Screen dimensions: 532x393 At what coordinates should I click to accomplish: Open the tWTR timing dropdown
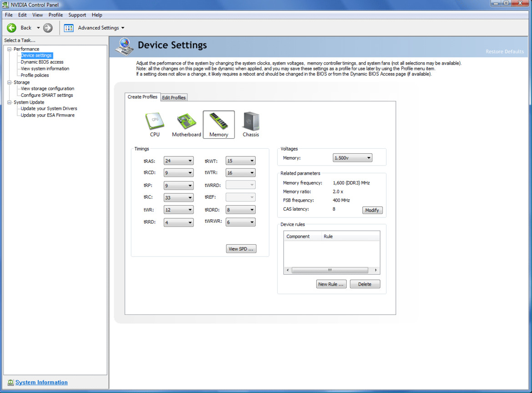point(241,172)
